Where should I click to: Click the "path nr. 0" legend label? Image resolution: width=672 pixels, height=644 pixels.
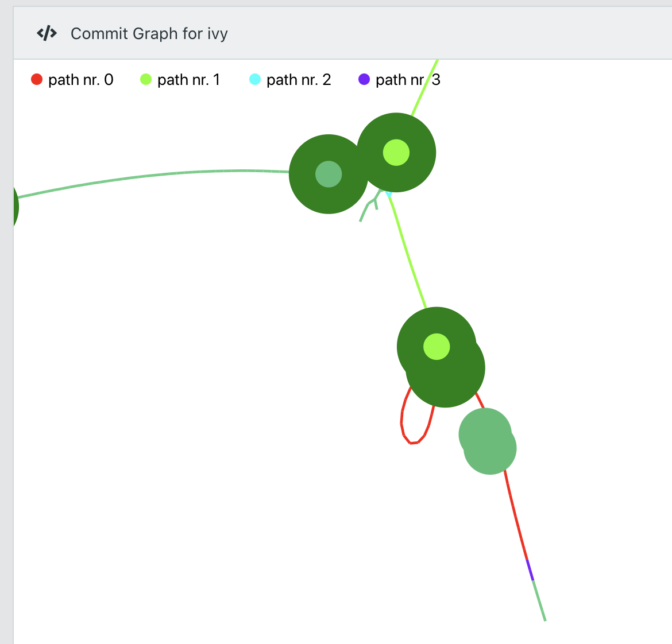tap(80, 80)
